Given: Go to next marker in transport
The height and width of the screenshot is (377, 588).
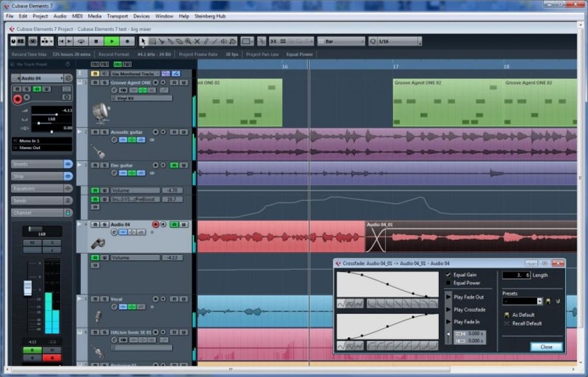Looking at the screenshot, I should tap(69, 41).
